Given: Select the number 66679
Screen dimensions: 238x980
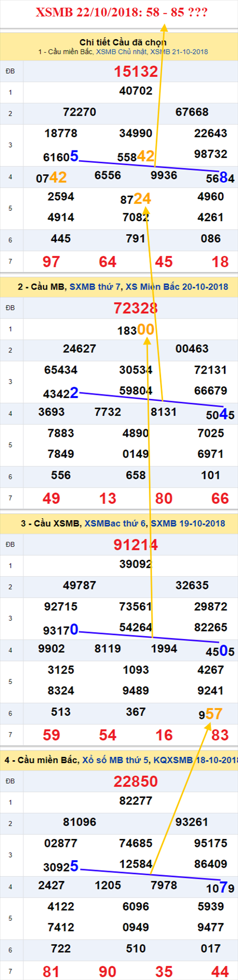Looking at the screenshot, I should pyautogui.click(x=211, y=391).
